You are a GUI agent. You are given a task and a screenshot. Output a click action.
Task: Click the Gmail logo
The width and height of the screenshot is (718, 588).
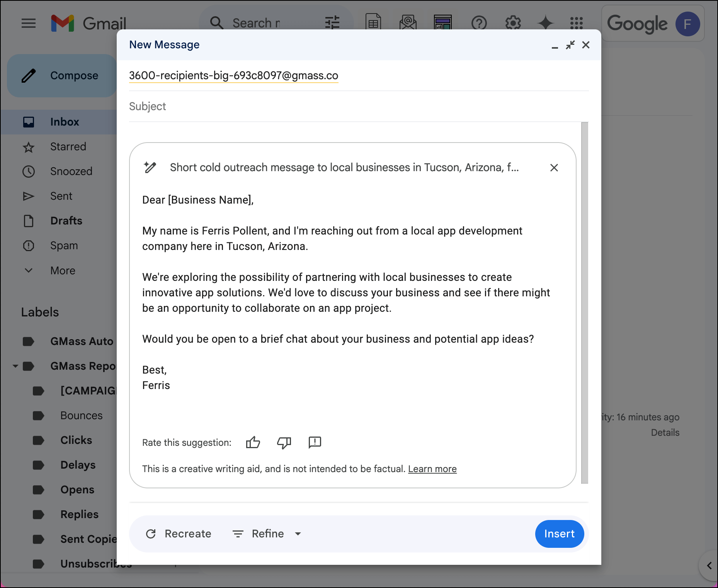click(x=88, y=23)
